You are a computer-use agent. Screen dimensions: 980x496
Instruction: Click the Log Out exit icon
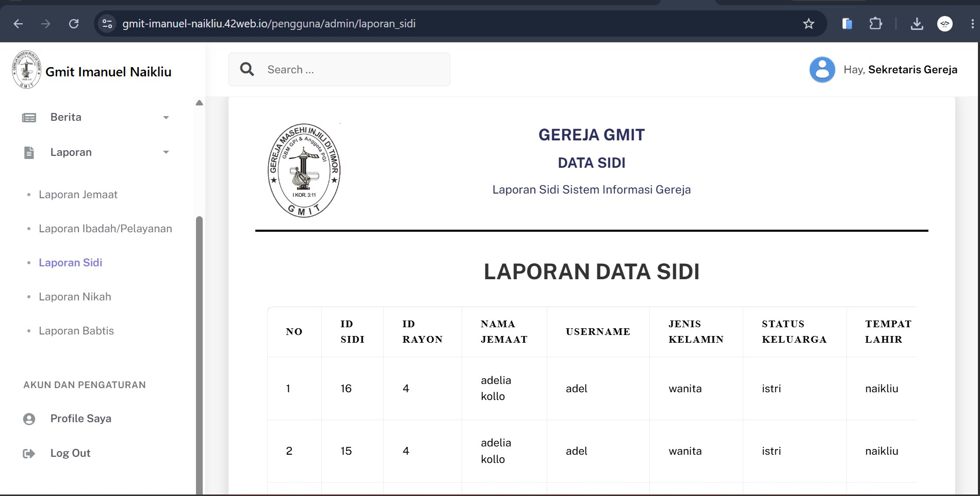click(29, 454)
